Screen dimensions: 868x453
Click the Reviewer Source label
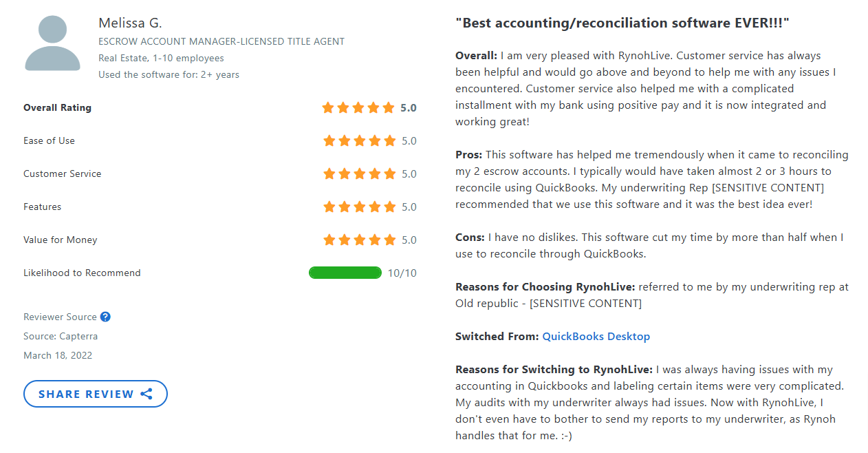60,317
